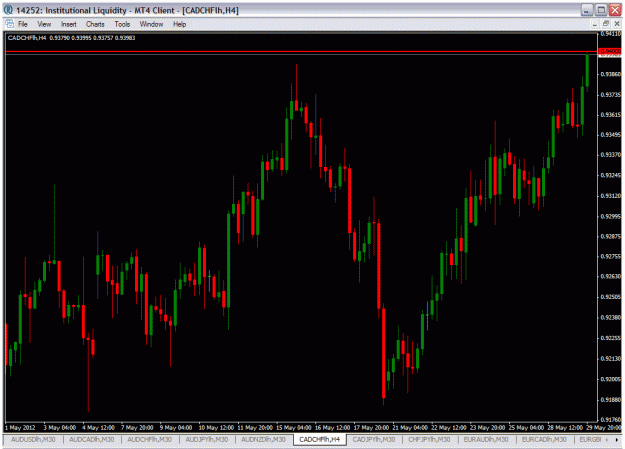Select the red horizontal line on chart
The height and width of the screenshot is (449, 625).
point(301,52)
